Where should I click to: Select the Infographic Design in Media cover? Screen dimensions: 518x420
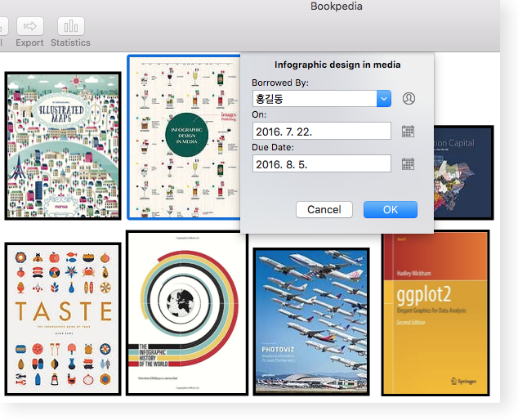click(184, 137)
